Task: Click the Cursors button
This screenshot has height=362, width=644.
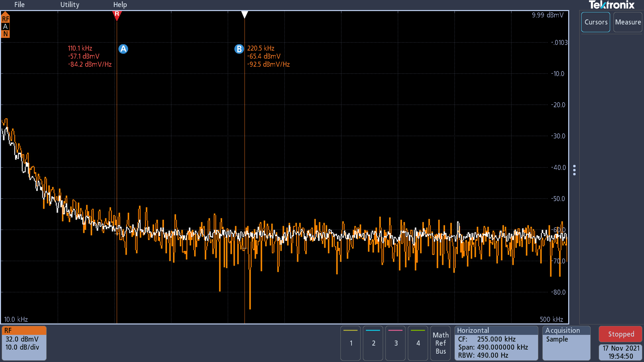Action: point(596,22)
